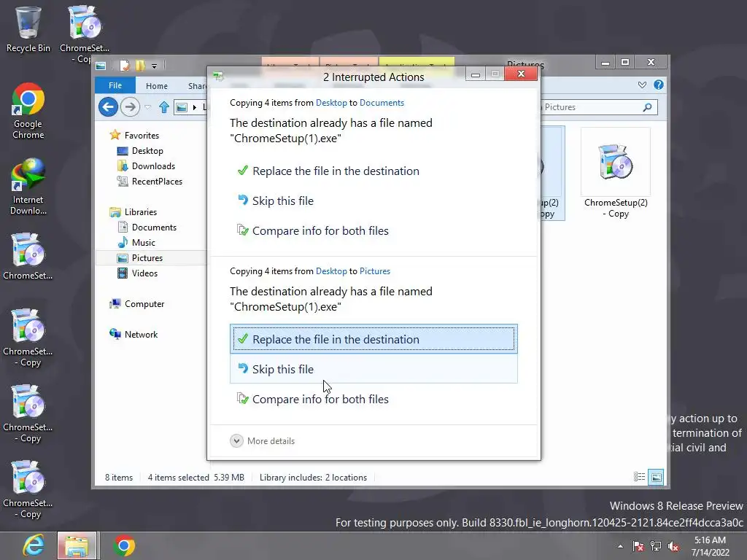Open Videos library

(144, 273)
